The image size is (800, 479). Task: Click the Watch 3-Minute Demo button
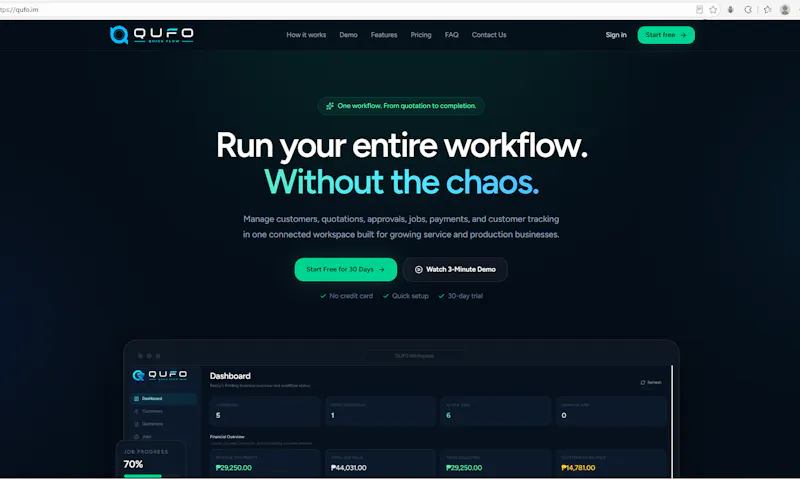(455, 269)
